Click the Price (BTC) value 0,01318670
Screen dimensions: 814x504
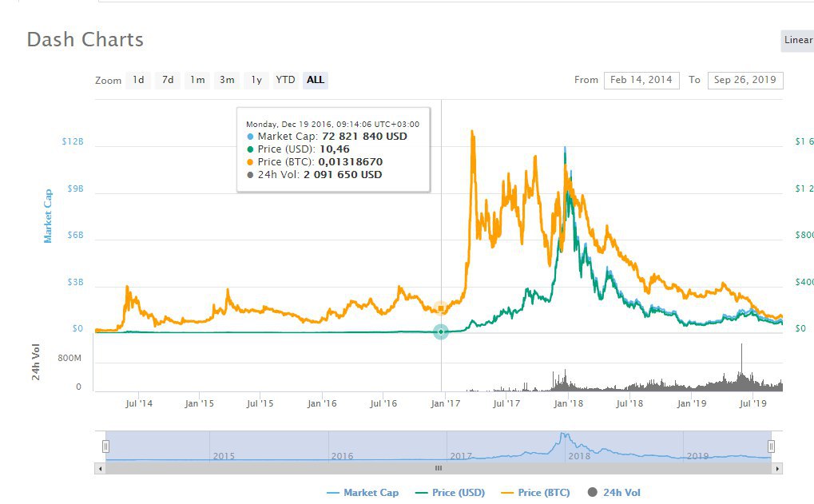[x=351, y=162]
